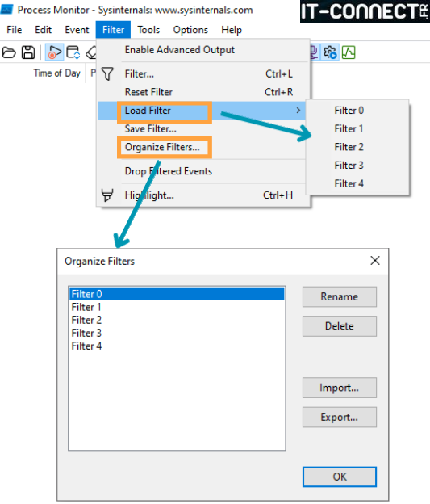Toggle Show Process and Thread Activity icon
This screenshot has width=430, height=504.
pos(330,52)
